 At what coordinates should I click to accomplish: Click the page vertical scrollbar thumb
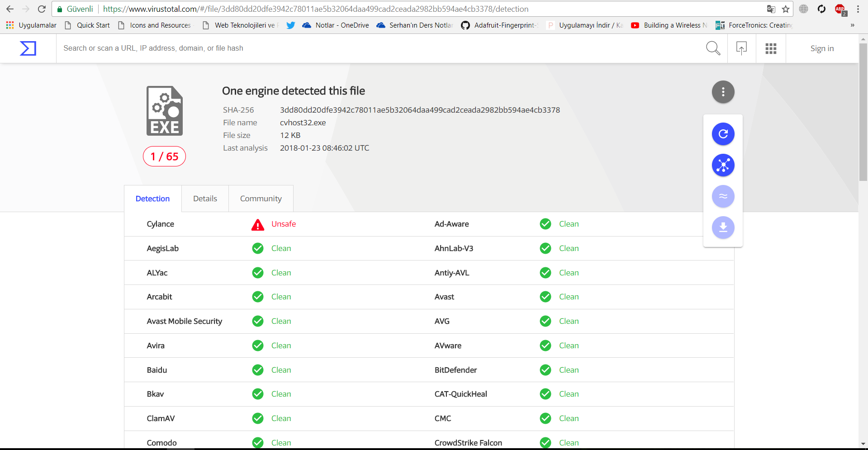(863, 113)
